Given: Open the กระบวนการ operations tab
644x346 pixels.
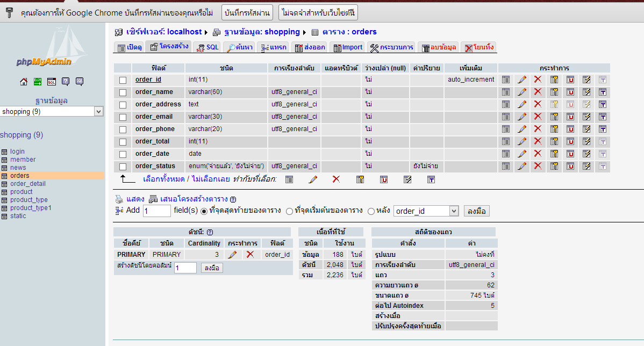Looking at the screenshot, I should point(392,47).
